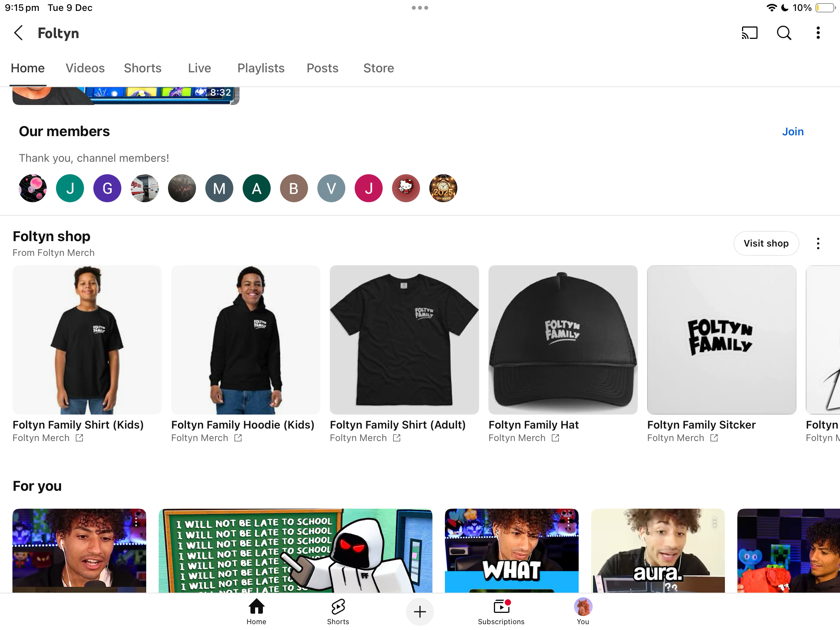Tap the back arrow to leave Foltyn channel
The image size is (840, 630).
(x=19, y=33)
